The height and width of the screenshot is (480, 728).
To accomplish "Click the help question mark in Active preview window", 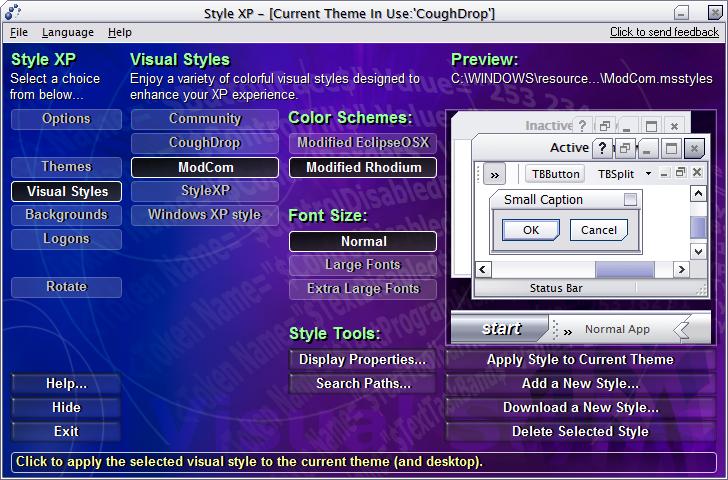I will click(x=602, y=148).
